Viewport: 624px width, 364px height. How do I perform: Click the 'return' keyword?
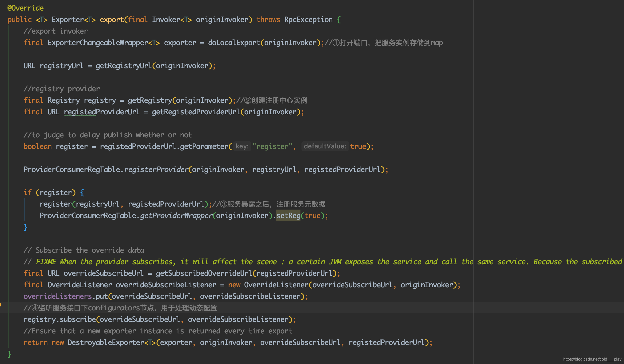point(36,342)
